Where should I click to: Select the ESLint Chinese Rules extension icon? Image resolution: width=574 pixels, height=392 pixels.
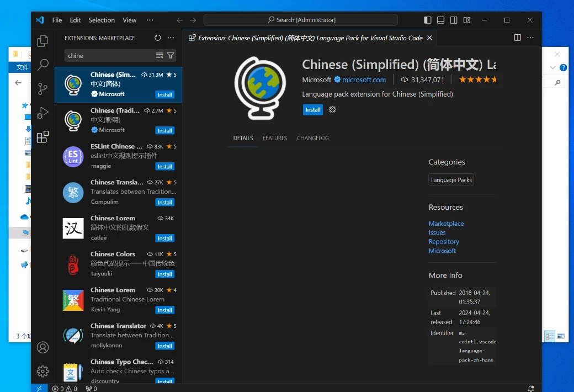(x=73, y=156)
